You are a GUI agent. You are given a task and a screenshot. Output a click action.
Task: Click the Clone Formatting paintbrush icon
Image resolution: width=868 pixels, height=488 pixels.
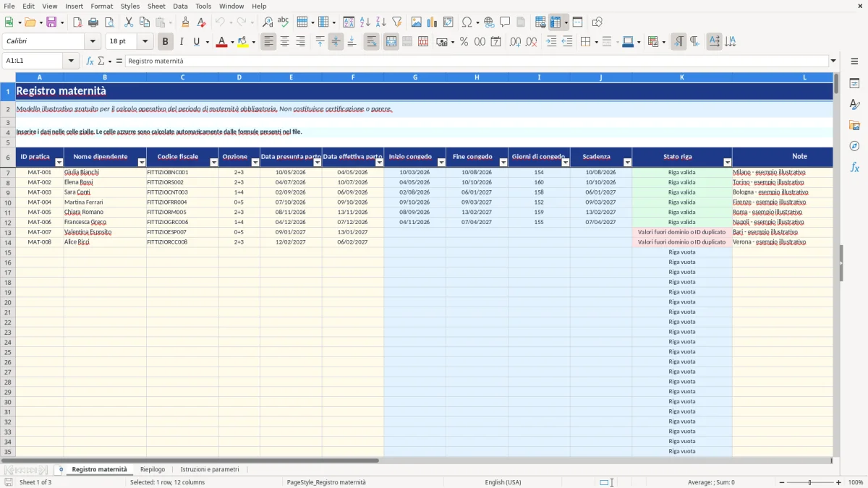point(186,22)
